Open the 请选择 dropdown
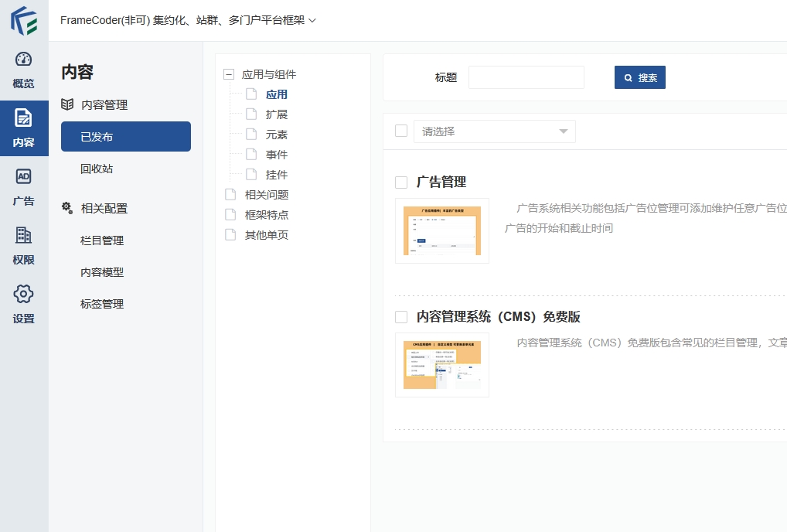 [x=494, y=131]
